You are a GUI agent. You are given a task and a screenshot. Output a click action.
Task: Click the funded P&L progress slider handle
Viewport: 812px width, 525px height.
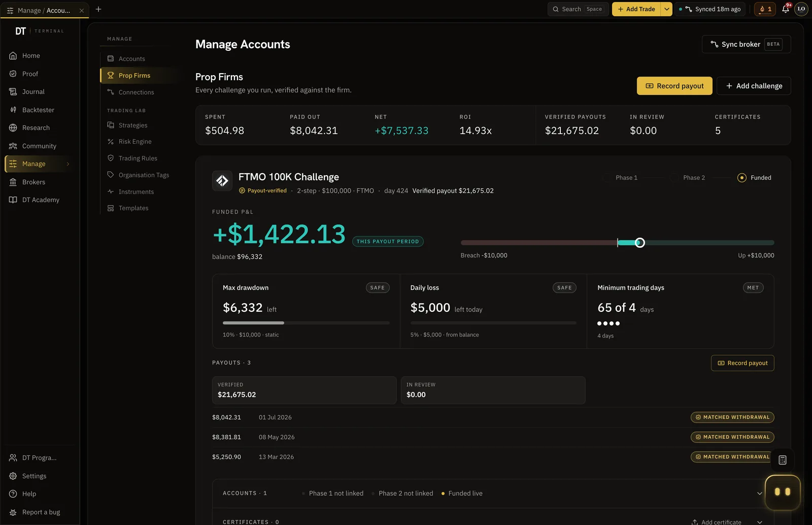coord(640,243)
